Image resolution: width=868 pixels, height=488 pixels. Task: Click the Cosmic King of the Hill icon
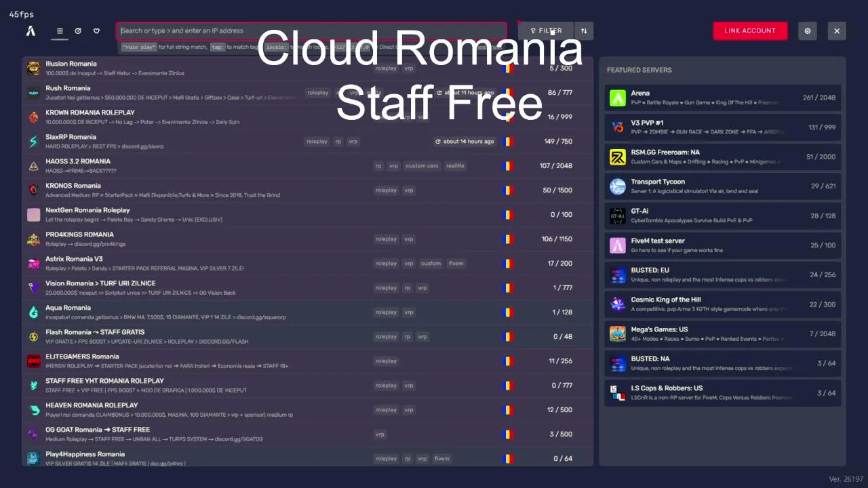click(617, 304)
